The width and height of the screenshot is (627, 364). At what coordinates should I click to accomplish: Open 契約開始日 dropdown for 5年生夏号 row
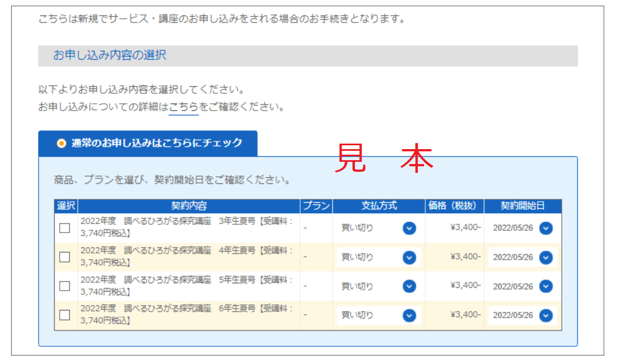tap(522, 286)
